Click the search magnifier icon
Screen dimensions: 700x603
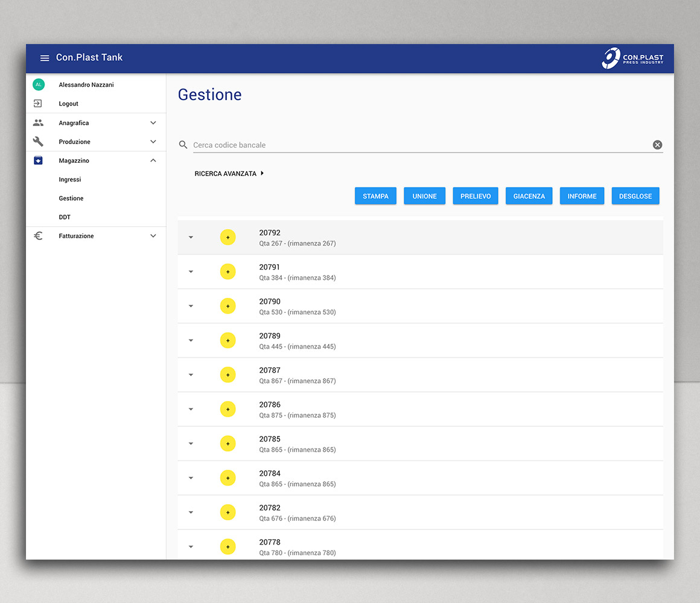[183, 145]
